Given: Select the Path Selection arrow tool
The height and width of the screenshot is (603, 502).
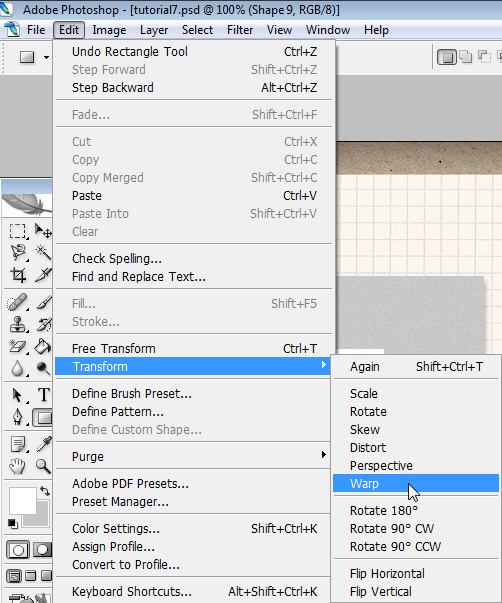Looking at the screenshot, I should click(x=17, y=395).
